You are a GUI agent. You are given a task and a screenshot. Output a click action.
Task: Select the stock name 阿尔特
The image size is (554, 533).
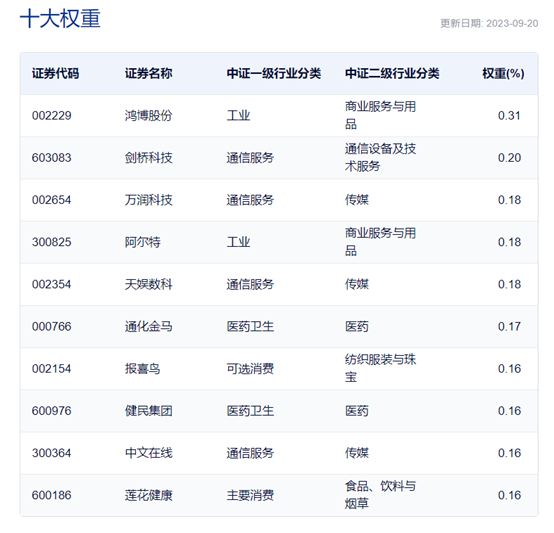(x=142, y=242)
